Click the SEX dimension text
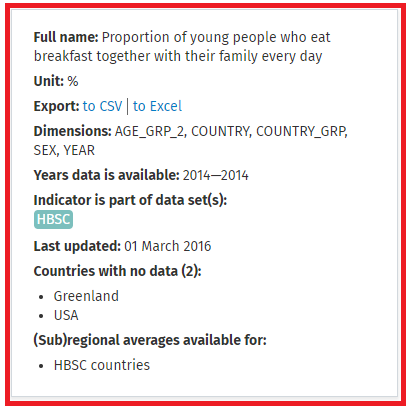Viewport: 414px width, 417px height. pyautogui.click(x=46, y=150)
